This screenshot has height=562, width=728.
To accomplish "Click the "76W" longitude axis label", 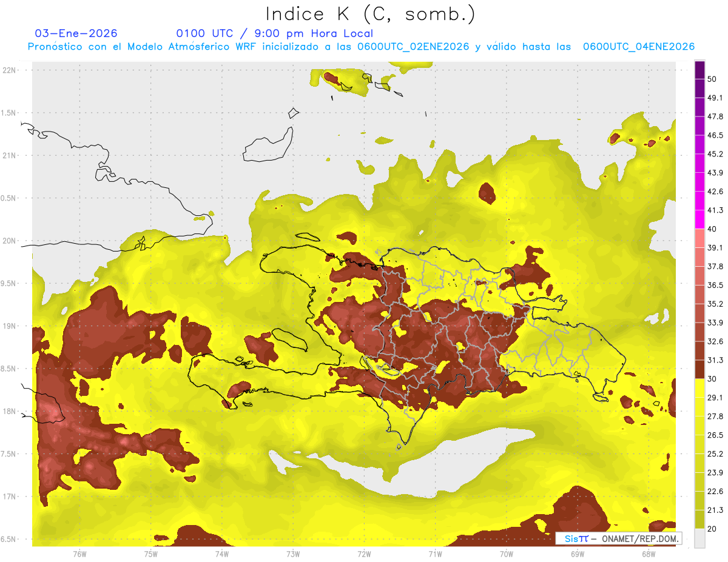I will coord(79,554).
